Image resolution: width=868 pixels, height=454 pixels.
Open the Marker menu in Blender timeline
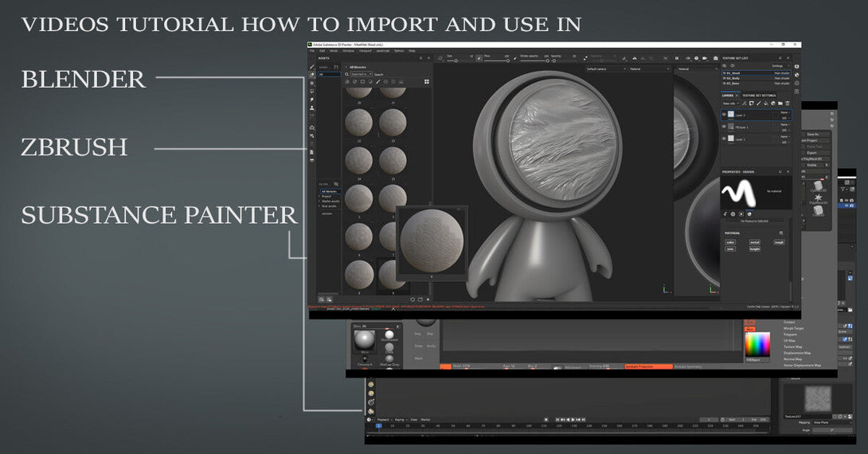pyautogui.click(x=425, y=419)
